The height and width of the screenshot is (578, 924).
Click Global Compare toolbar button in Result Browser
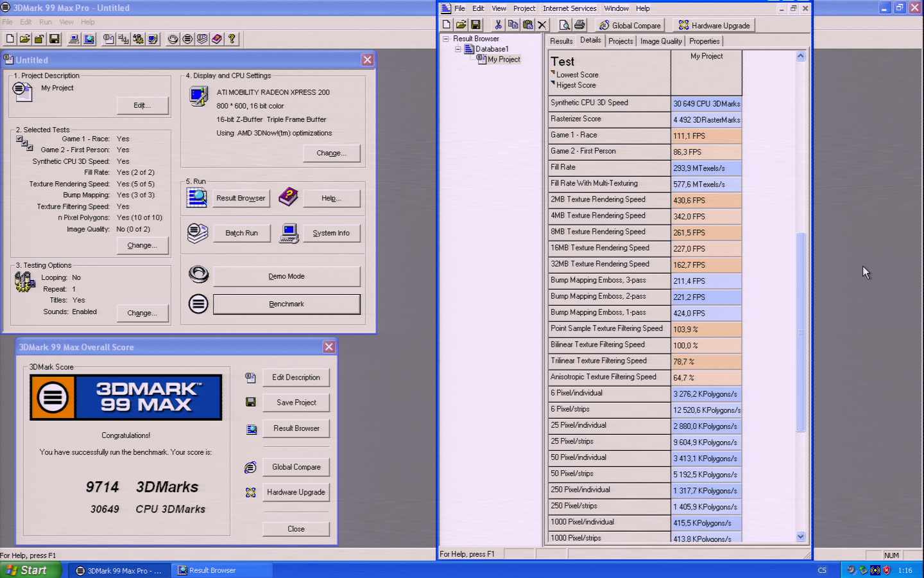(629, 25)
